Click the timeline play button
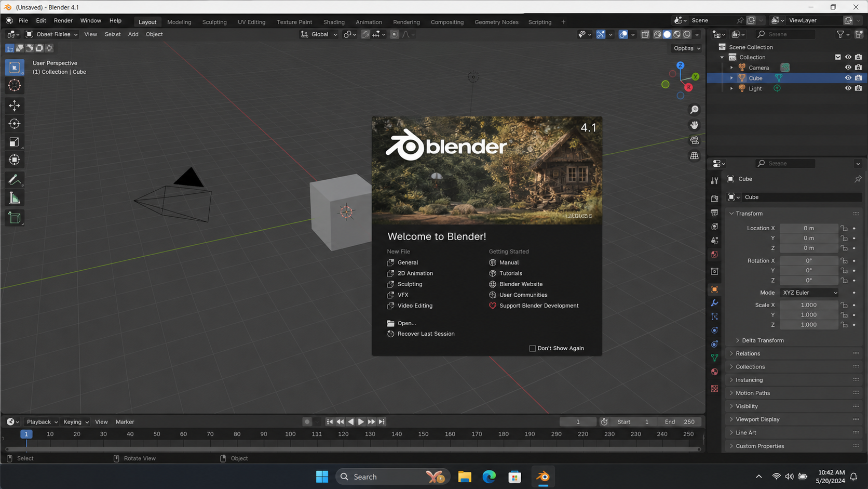 [x=361, y=422]
